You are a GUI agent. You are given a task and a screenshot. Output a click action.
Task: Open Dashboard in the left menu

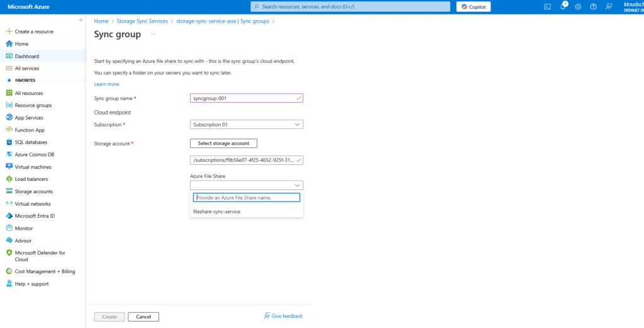(x=27, y=56)
